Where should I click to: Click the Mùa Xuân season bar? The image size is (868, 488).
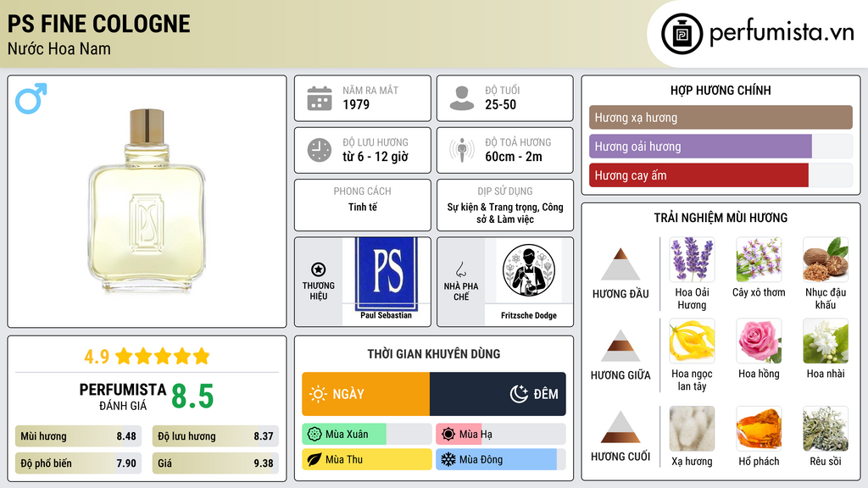367,435
